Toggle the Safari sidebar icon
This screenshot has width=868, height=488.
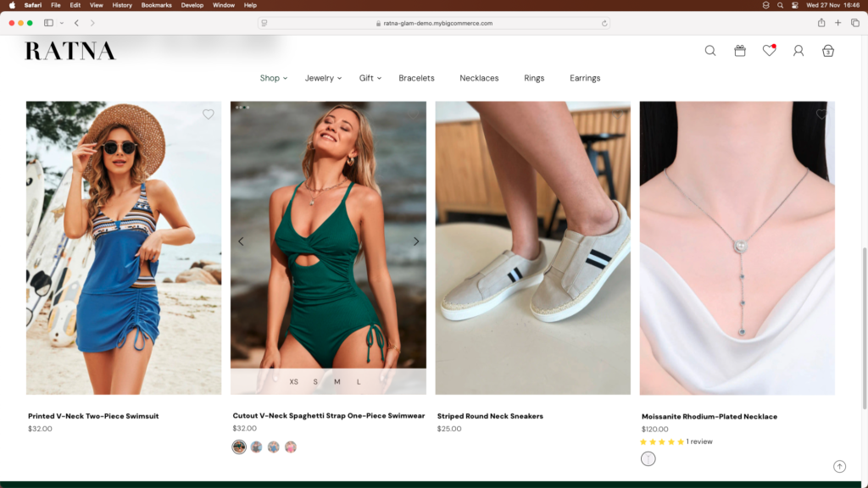48,23
